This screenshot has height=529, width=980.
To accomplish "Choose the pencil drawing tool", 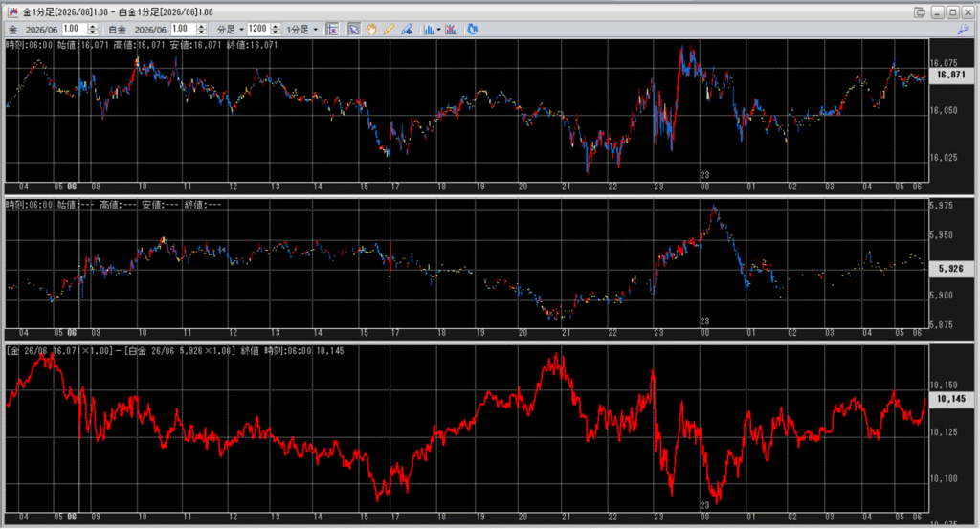I will coord(389,29).
